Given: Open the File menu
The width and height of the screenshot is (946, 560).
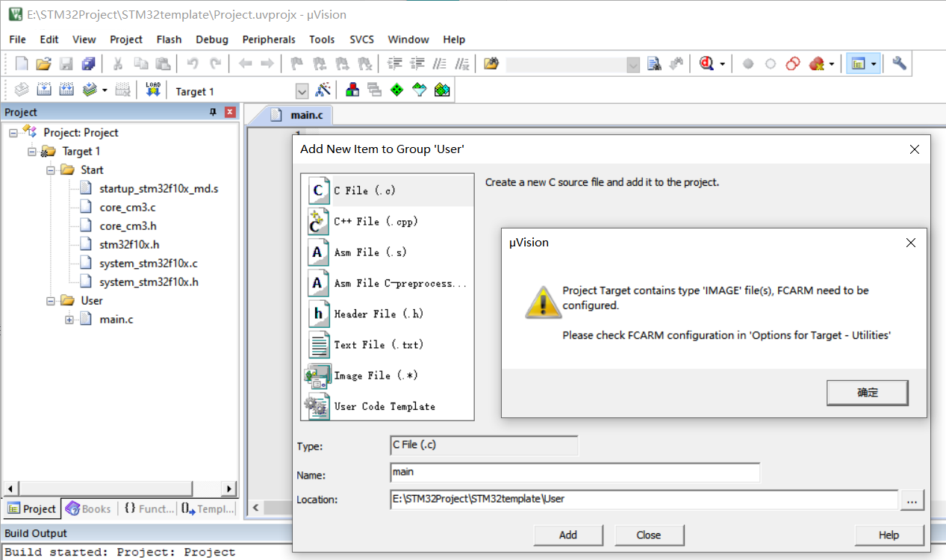Looking at the screenshot, I should 17,40.
